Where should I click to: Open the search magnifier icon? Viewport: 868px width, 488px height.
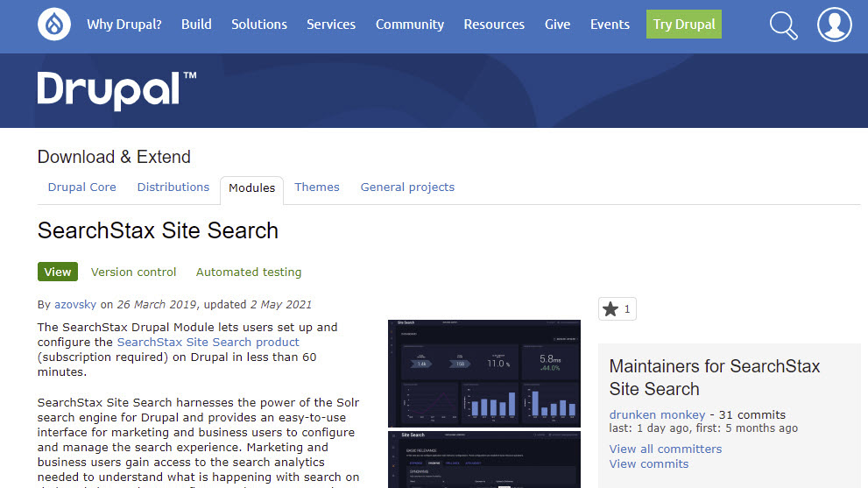(x=783, y=25)
